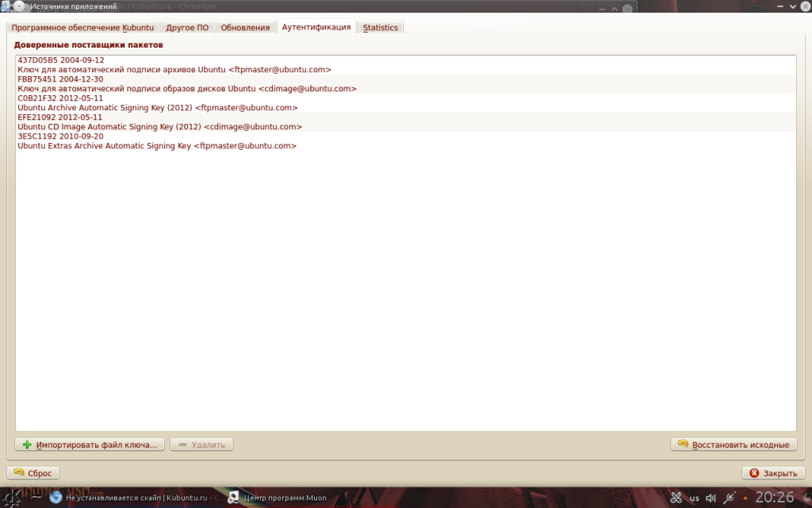Select key ID C0B21F32 2012-05-11 line
The width and height of the screenshot is (812, 508).
click(60, 98)
